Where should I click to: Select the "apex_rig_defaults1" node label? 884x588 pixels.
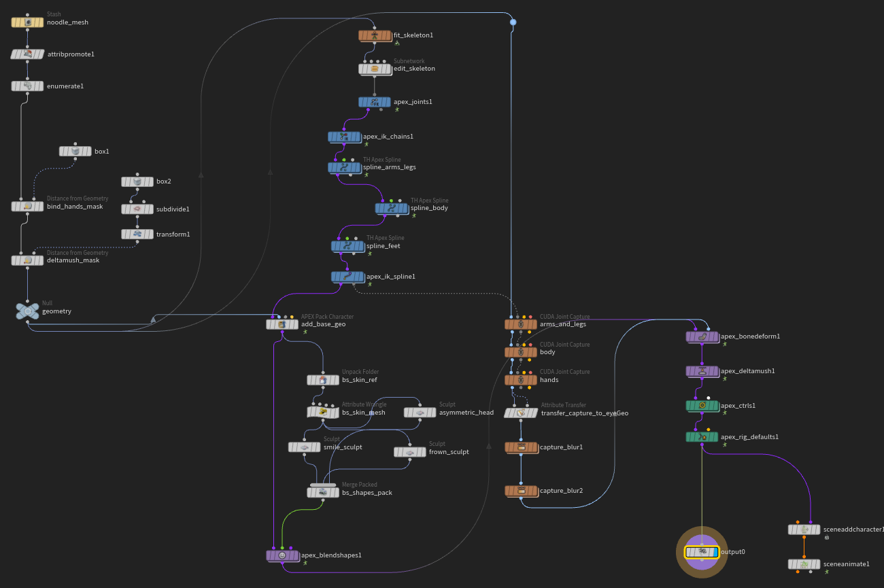pos(749,437)
